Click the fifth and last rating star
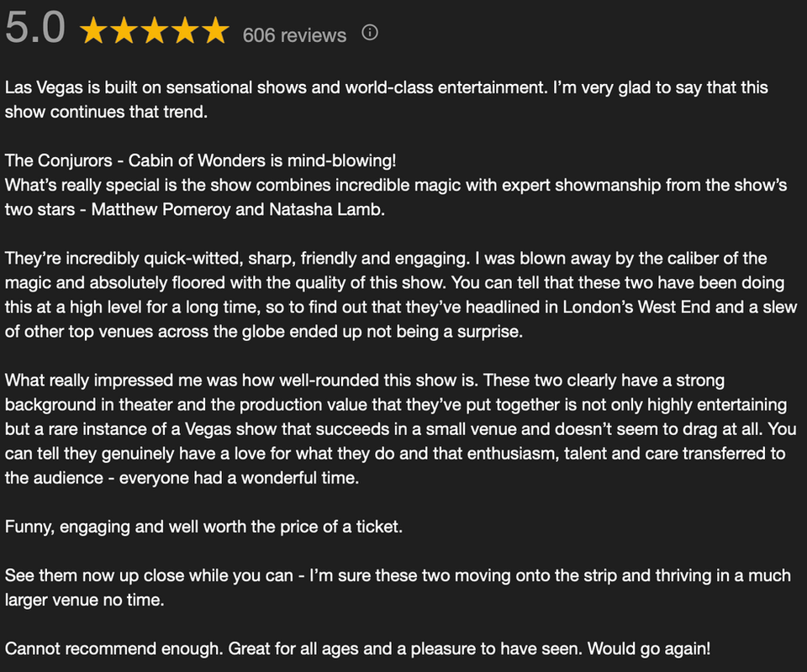This screenshot has width=807, height=672. [x=214, y=32]
